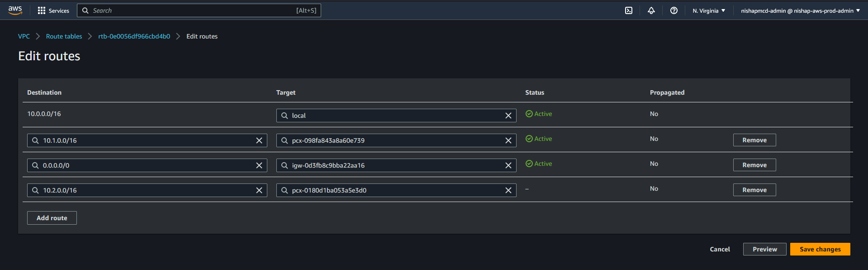Clear the igw-0d3fb8c9bba22aa16 target field
868x270 pixels.
(508, 165)
